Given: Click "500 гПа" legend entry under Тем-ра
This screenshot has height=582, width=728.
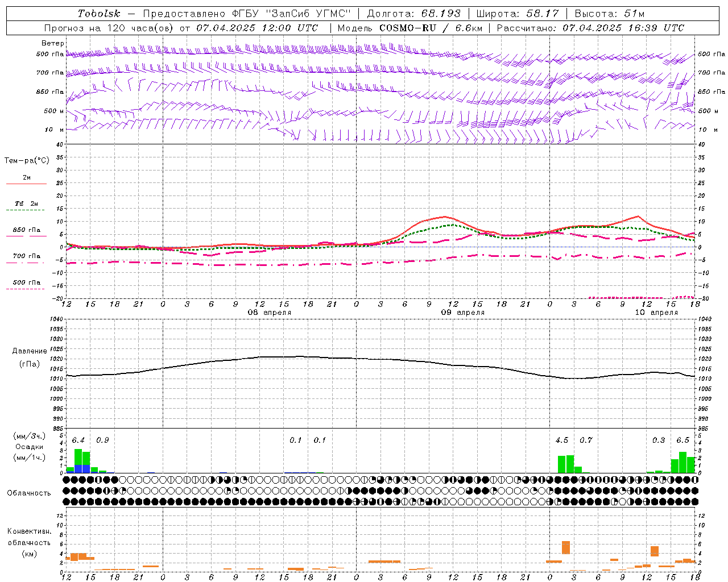Looking at the screenshot, I should (x=26, y=282).
